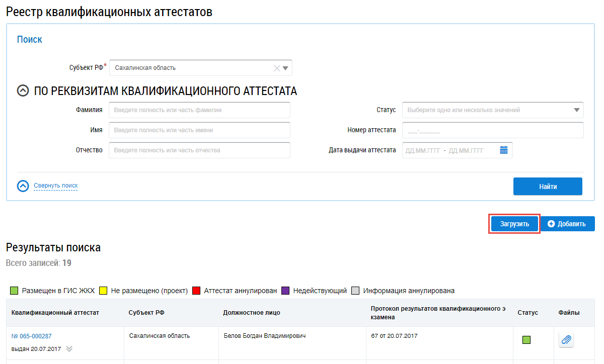Screen dimensions: 604x364
Task: Open the calendar date picker icon
Action: (x=504, y=150)
